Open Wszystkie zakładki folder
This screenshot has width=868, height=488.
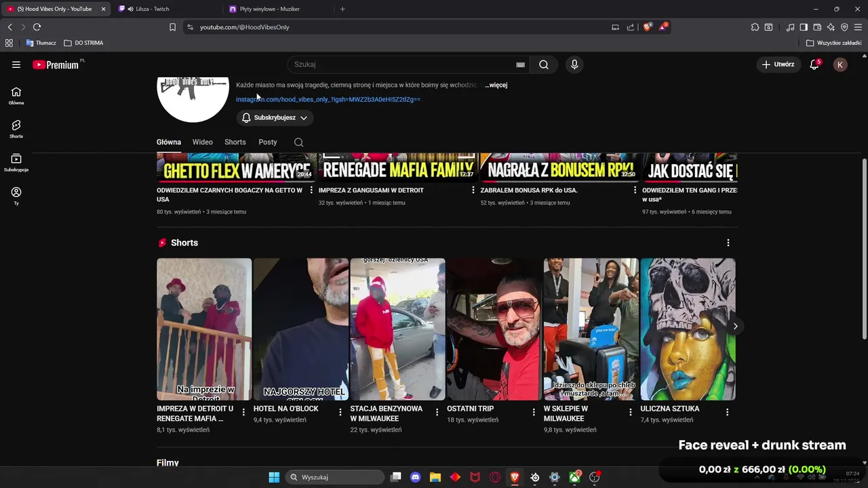[834, 43]
